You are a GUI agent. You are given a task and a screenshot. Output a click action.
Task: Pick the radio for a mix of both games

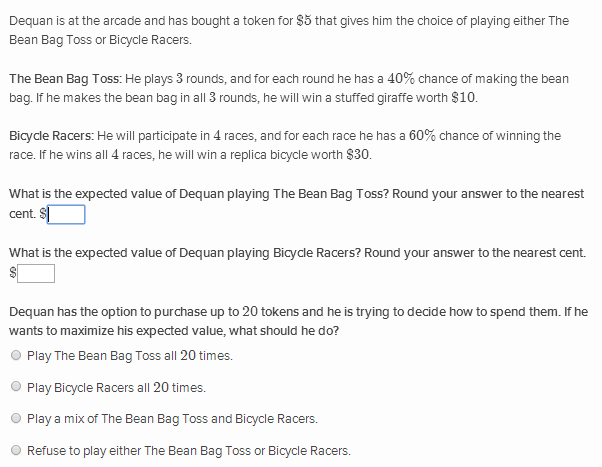coord(16,418)
